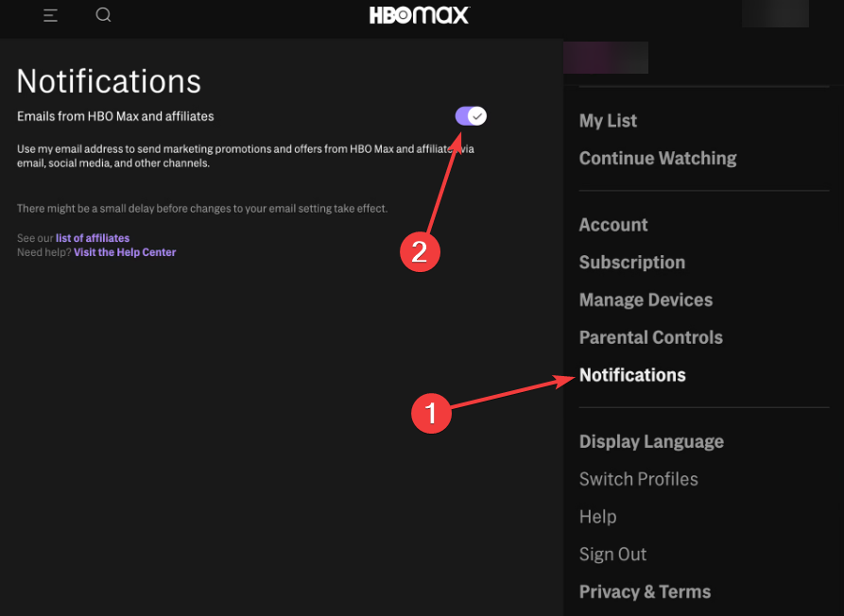
Task: Open My List from side menu
Action: tap(608, 121)
